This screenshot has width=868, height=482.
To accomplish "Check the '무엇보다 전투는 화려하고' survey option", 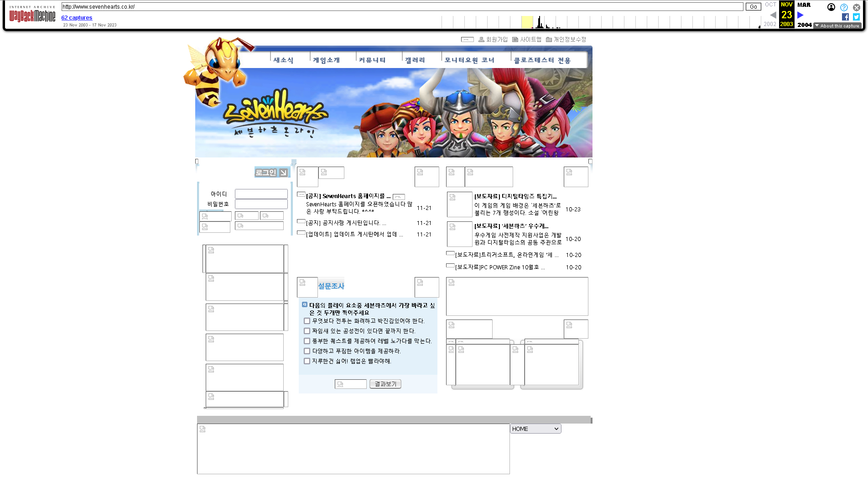I will 307,321.
